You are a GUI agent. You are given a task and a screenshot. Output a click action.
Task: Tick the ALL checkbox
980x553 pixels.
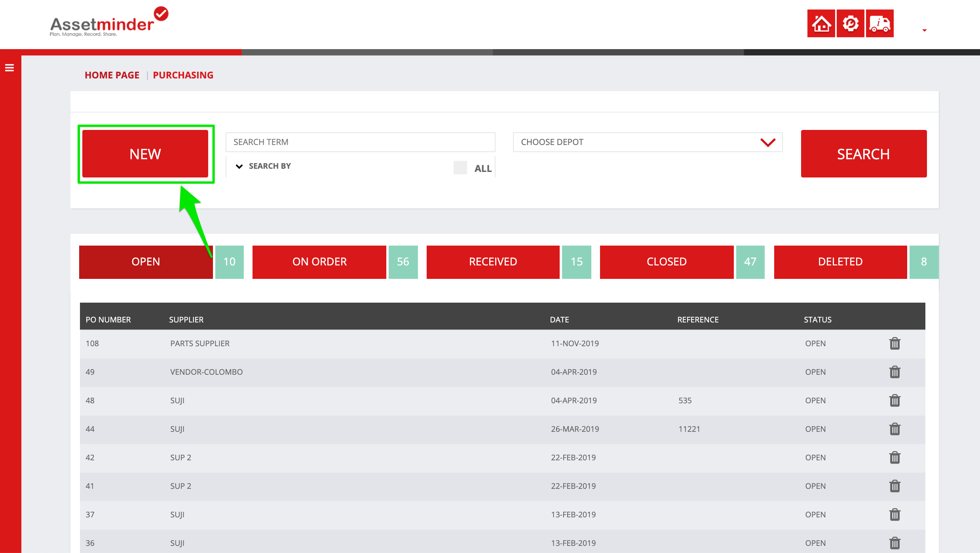460,168
